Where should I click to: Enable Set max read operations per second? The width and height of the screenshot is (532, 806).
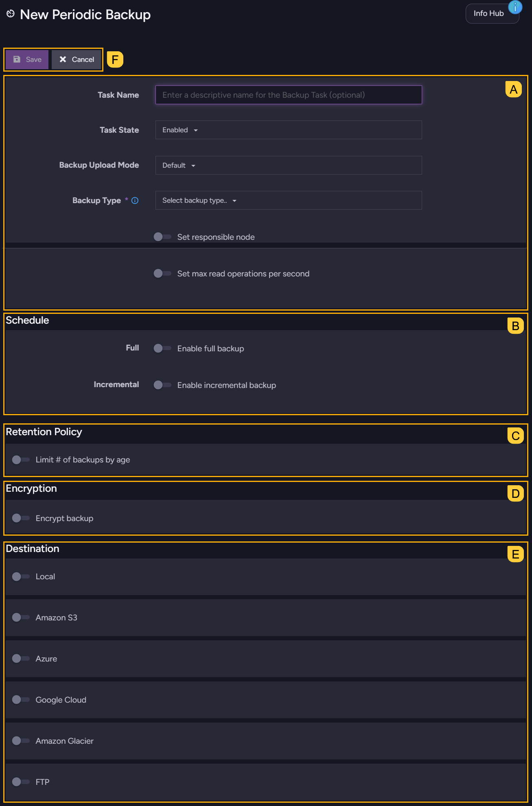coord(162,274)
